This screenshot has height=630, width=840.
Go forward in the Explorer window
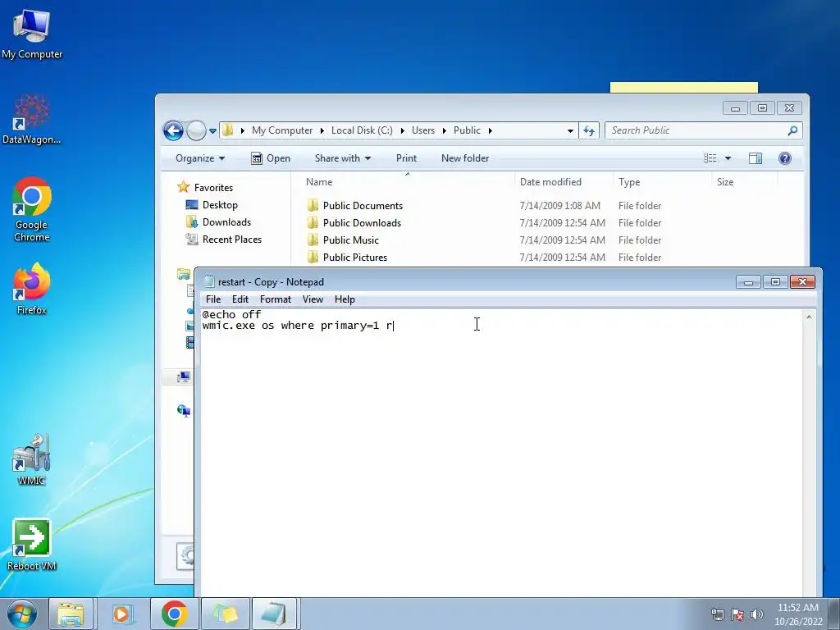tap(196, 130)
